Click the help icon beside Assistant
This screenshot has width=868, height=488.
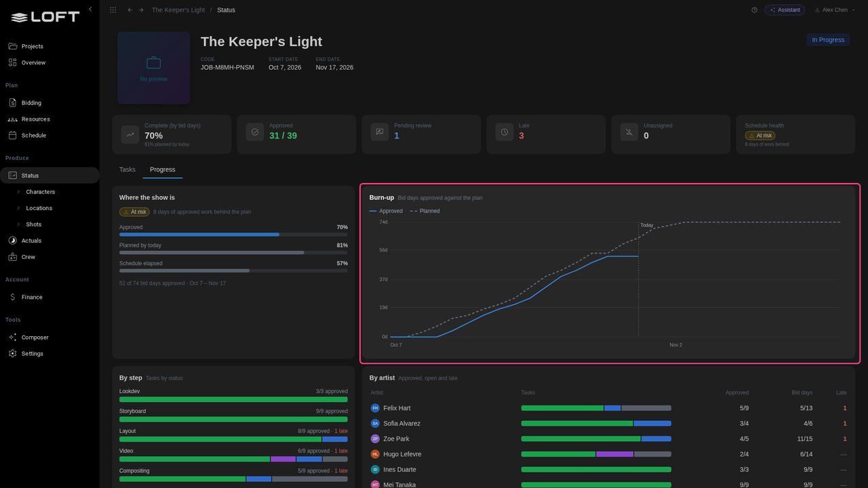[x=754, y=10]
